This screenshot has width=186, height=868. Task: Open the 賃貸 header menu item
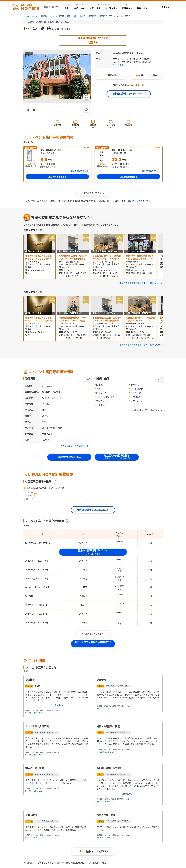tap(66, 8)
